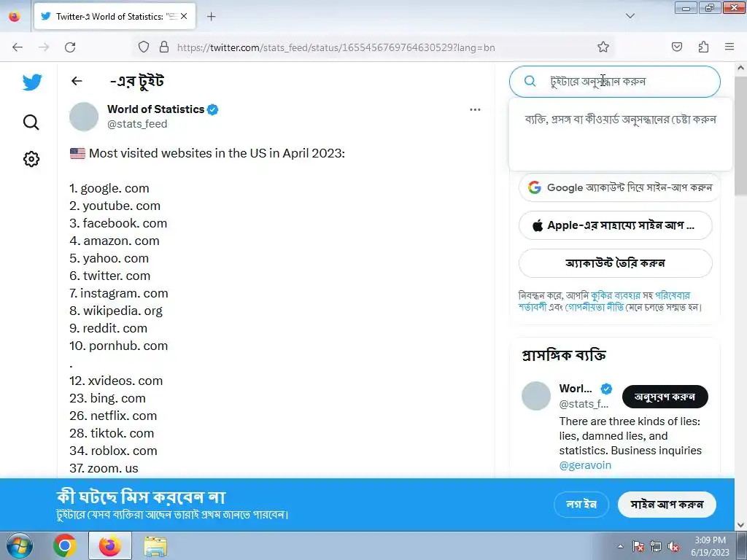Open the Extensions puzzle icon
The height and width of the screenshot is (560, 747).
(703, 47)
